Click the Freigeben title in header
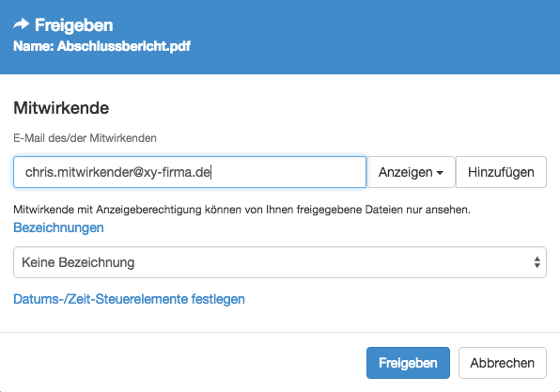The height and width of the screenshot is (392, 560). point(74,25)
